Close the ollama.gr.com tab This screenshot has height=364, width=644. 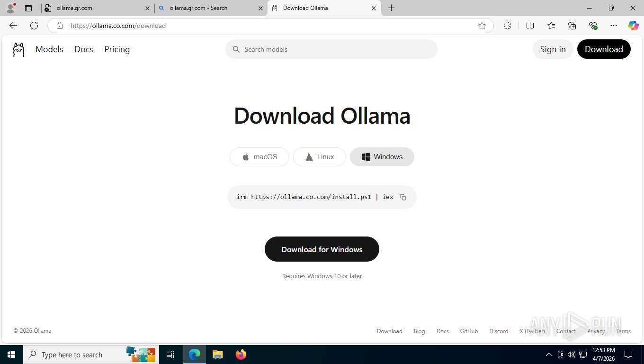147,8
